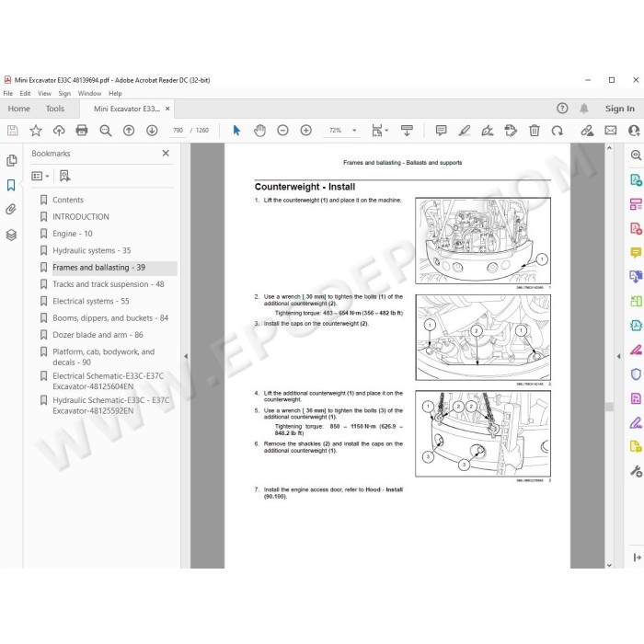The height and width of the screenshot is (644, 644).
Task: Open Dozer blade and arm - 86 bookmark
Action: coord(98,335)
